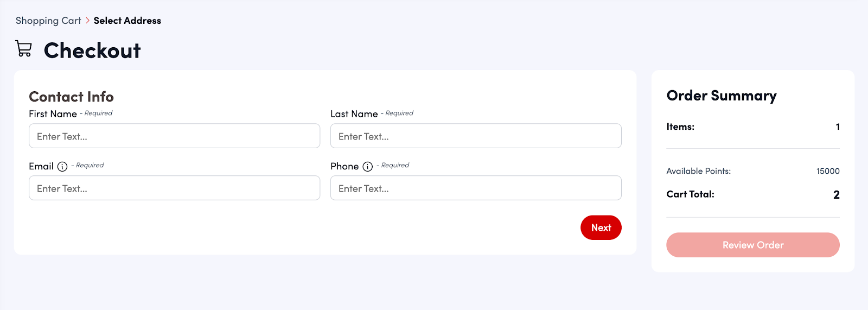This screenshot has width=868, height=310.
Task: Click into the Phone input box
Action: point(476,188)
